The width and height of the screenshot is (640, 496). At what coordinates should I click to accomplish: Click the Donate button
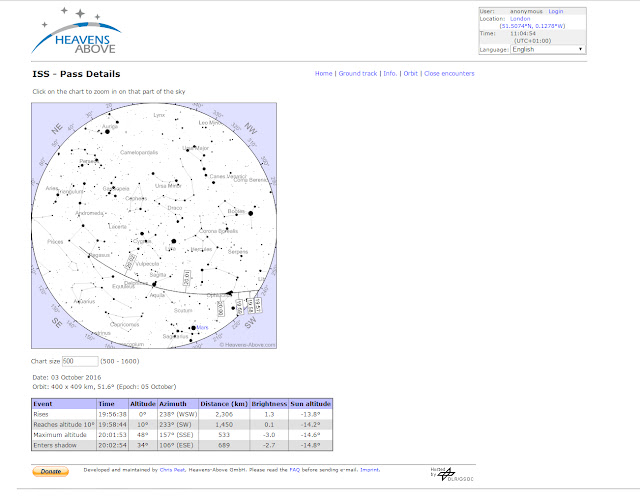tap(51, 472)
